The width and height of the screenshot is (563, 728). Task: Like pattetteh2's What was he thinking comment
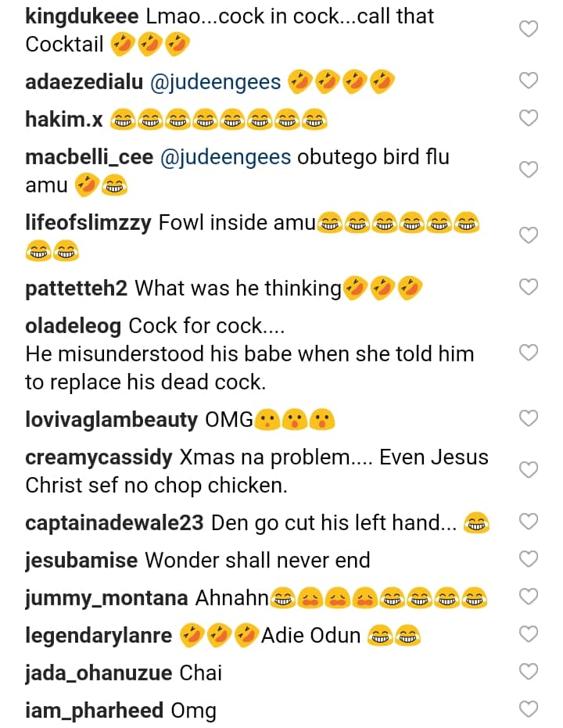[x=529, y=287]
